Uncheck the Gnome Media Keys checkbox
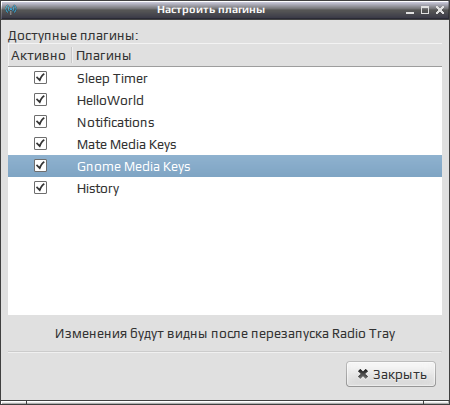Viewport: 450px width, 405px height. point(40,166)
